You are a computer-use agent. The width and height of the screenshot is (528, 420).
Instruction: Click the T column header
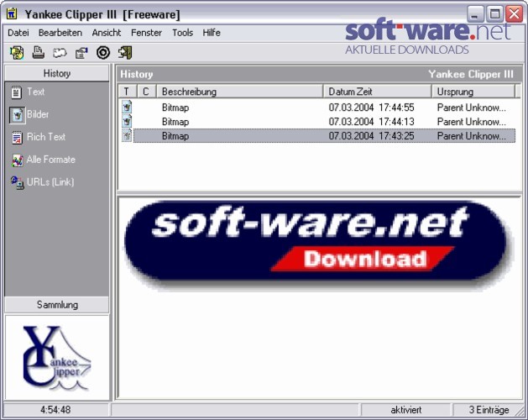point(127,92)
